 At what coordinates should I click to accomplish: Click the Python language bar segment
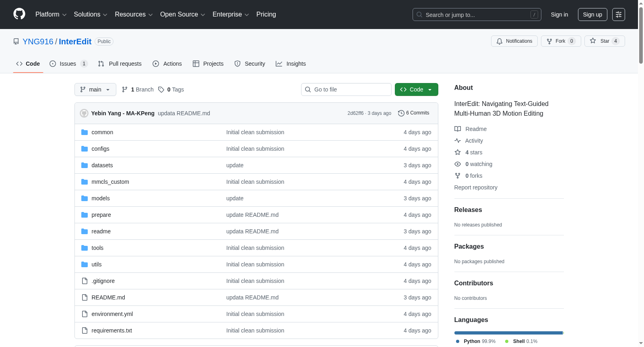tap(508, 333)
